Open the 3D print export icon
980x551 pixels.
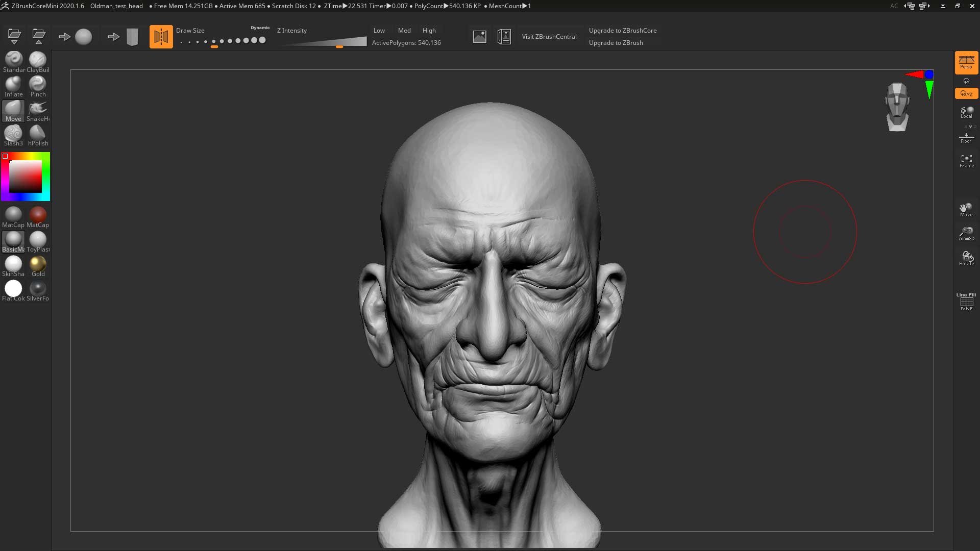tap(504, 37)
